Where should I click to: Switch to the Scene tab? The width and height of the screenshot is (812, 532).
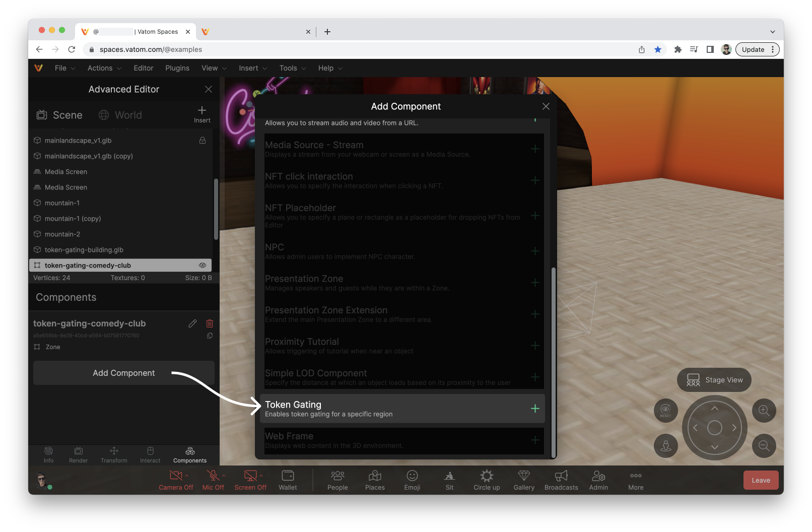[59, 115]
